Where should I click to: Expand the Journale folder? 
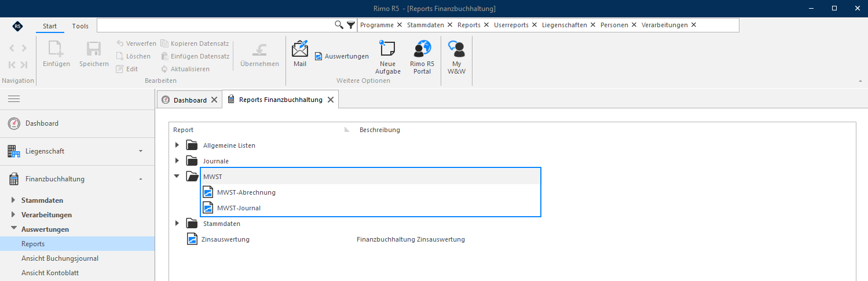177,160
